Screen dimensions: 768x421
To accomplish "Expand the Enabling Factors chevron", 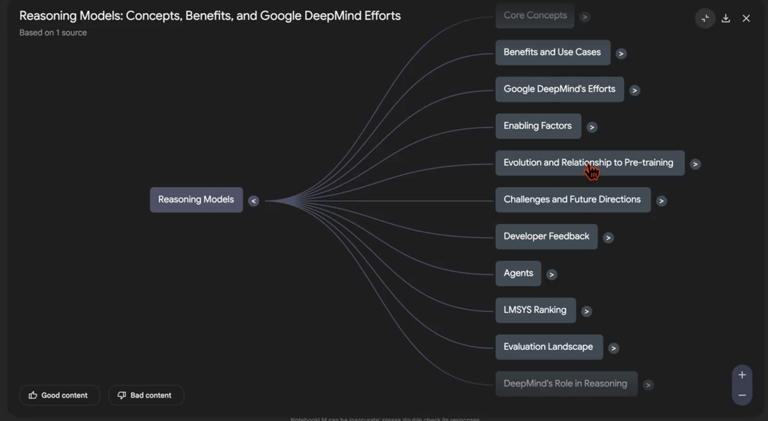I will tap(592, 127).
